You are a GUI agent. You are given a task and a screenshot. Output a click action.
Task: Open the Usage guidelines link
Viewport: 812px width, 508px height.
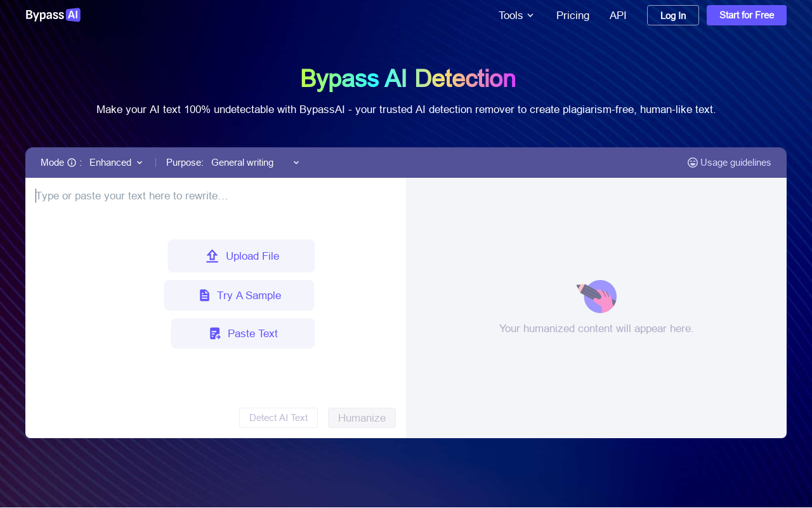[730, 163]
